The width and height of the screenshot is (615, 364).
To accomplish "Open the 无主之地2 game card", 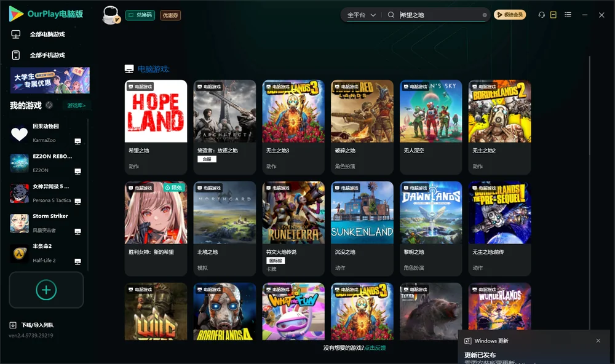I will pyautogui.click(x=499, y=127).
